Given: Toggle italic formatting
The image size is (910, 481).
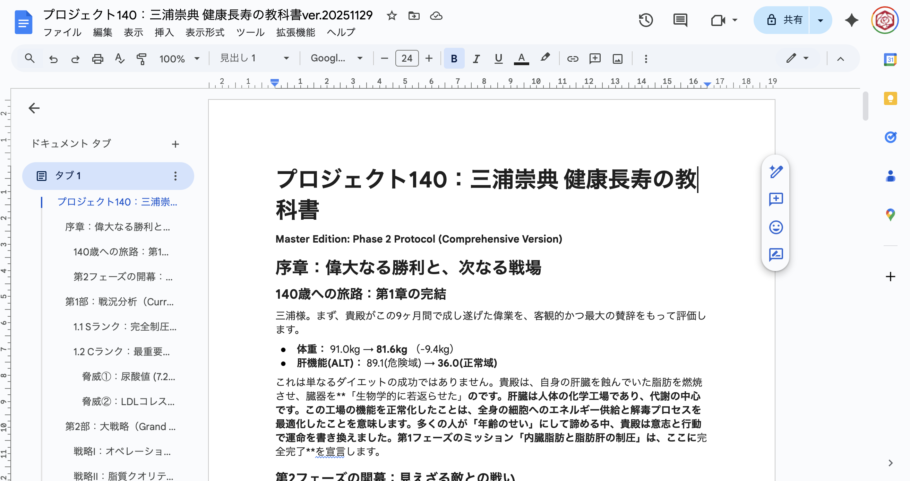Looking at the screenshot, I should (x=476, y=59).
